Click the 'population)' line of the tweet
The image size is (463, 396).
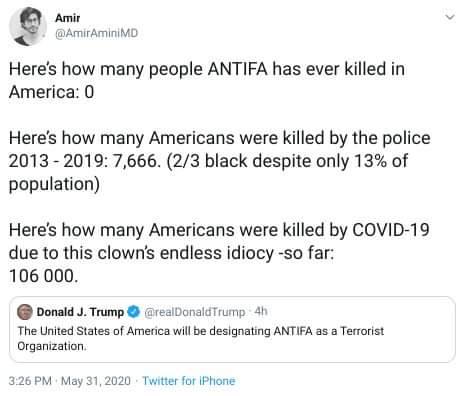click(54, 184)
